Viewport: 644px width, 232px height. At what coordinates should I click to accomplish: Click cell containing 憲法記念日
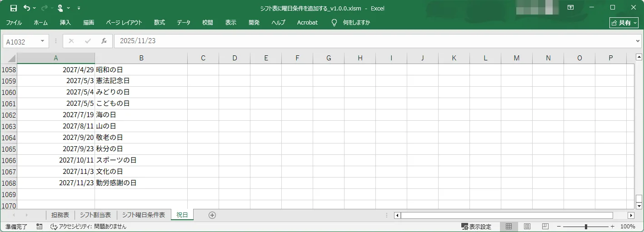(x=141, y=81)
